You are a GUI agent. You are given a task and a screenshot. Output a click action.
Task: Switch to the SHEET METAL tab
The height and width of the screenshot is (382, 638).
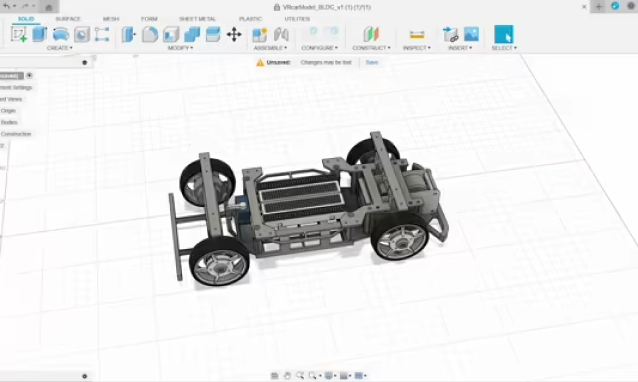click(x=197, y=19)
